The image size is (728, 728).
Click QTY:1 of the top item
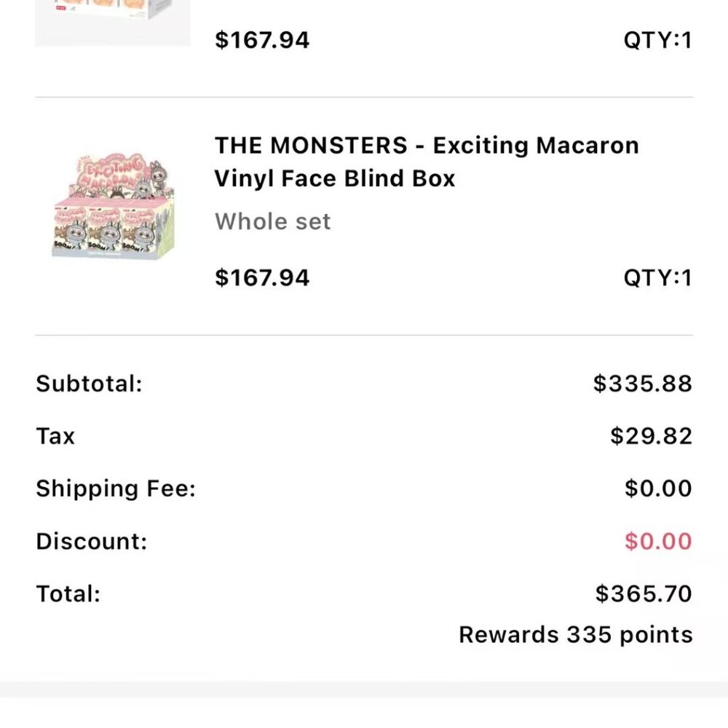(657, 39)
